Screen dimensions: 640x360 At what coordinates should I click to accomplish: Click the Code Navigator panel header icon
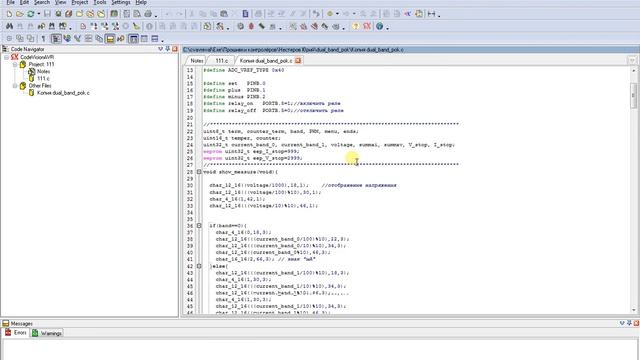5,49
